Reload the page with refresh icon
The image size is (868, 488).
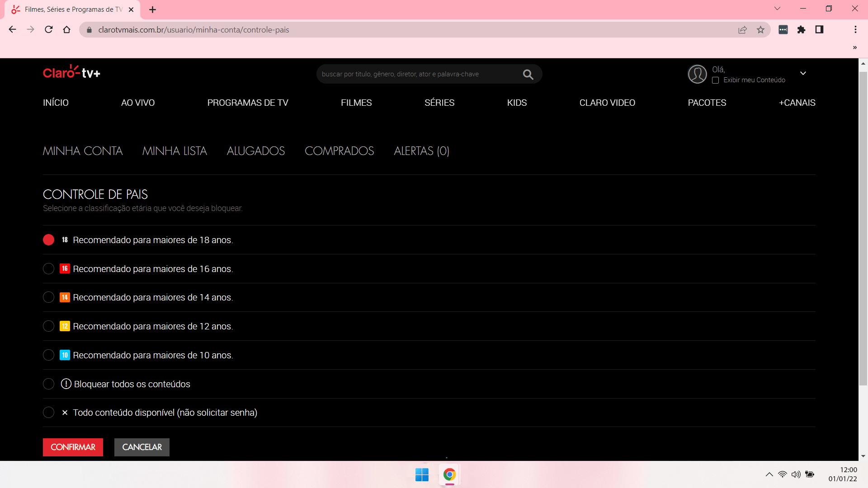(x=48, y=30)
